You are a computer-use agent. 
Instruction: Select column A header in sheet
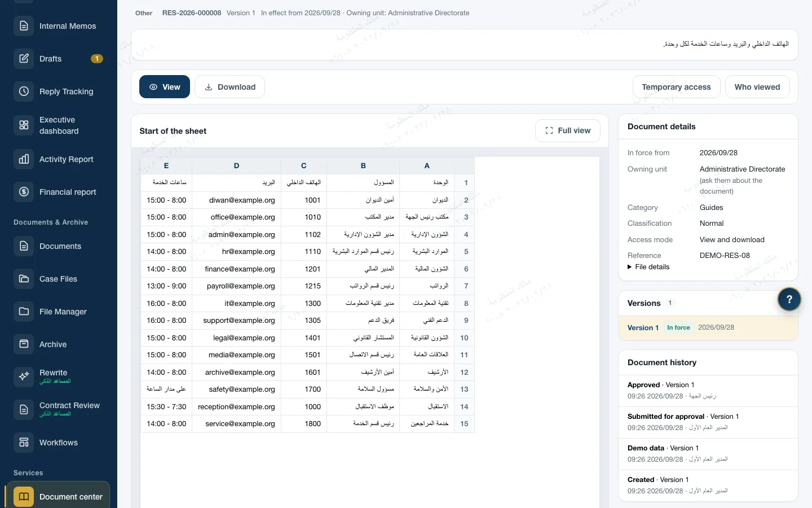[427, 165]
